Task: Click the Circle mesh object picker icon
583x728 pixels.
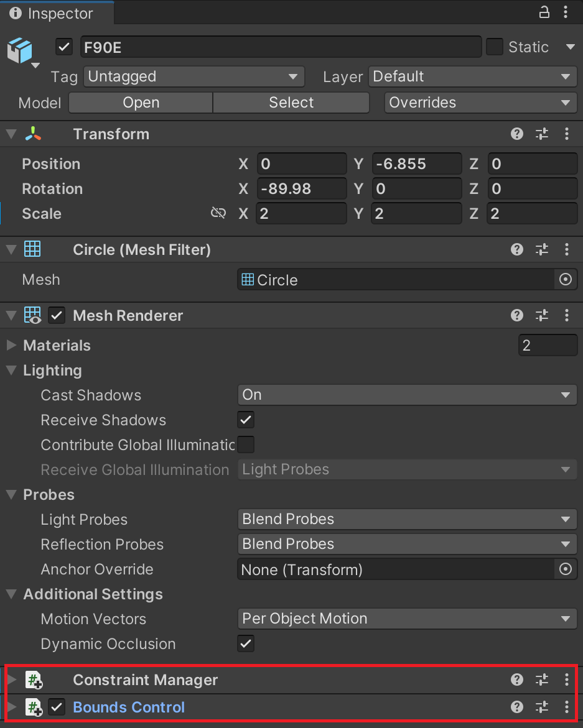Action: pyautogui.click(x=565, y=279)
